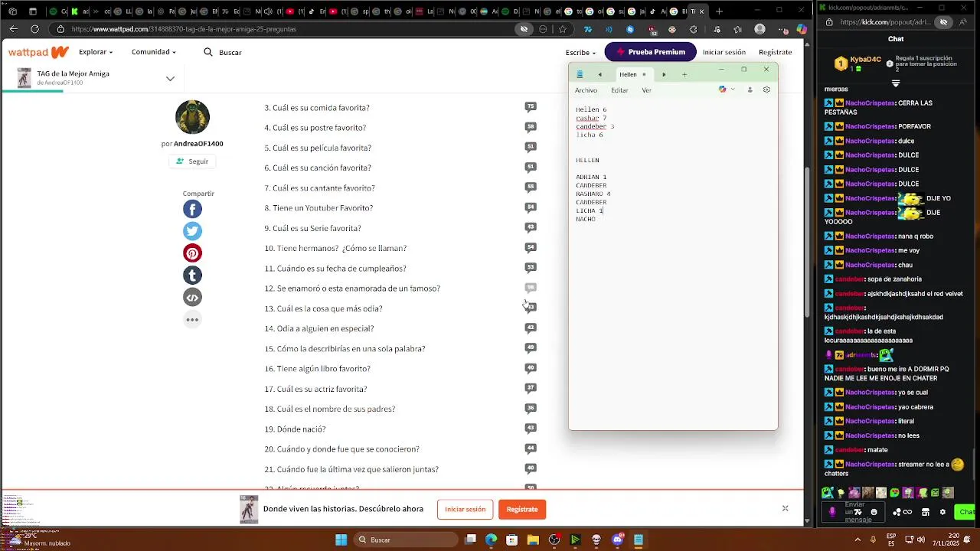Show more sharing options (three dots)
The height and width of the screenshot is (551, 980).
tap(192, 320)
